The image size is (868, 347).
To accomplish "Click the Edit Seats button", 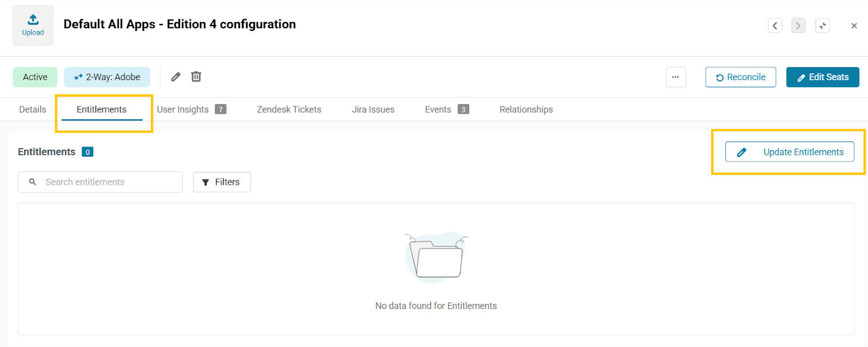I will click(x=822, y=77).
